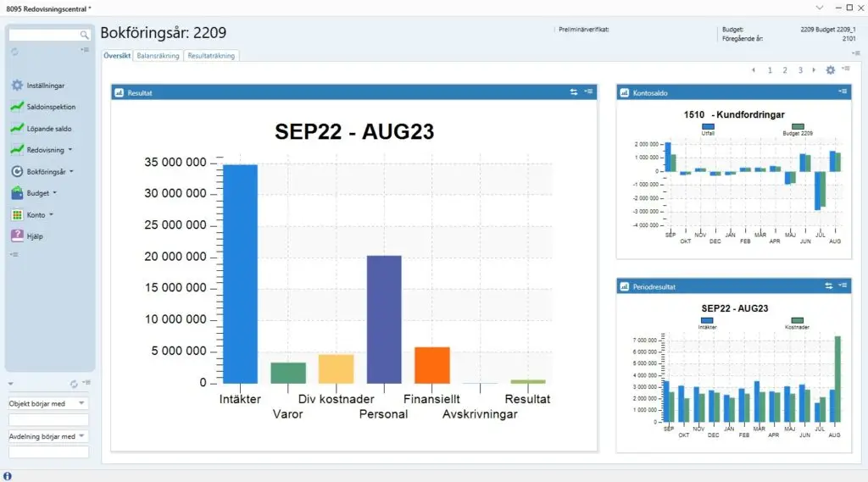Open Löpande saldo in the sidebar
The height and width of the screenshot is (482, 868).
click(48, 129)
